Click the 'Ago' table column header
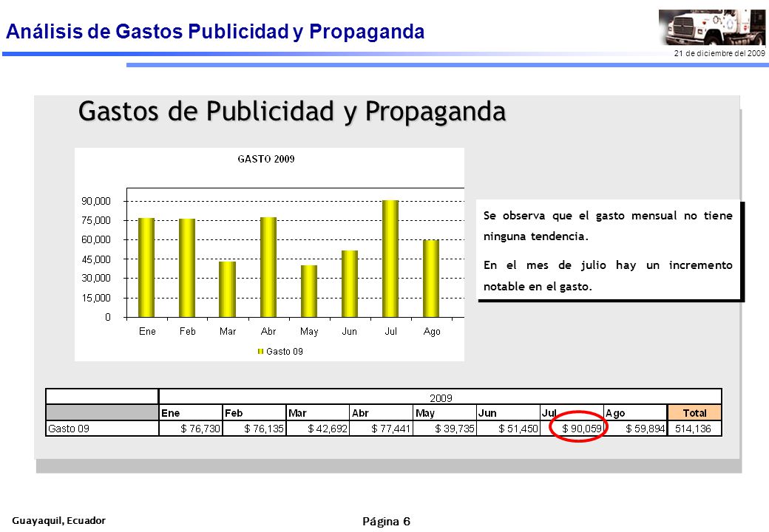The width and height of the screenshot is (769, 532). 636,413
